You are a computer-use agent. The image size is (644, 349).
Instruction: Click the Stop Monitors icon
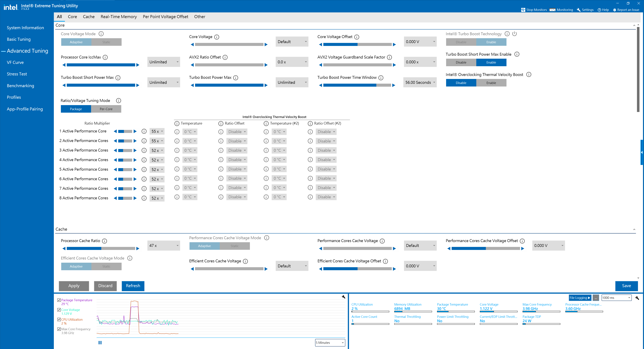click(523, 10)
